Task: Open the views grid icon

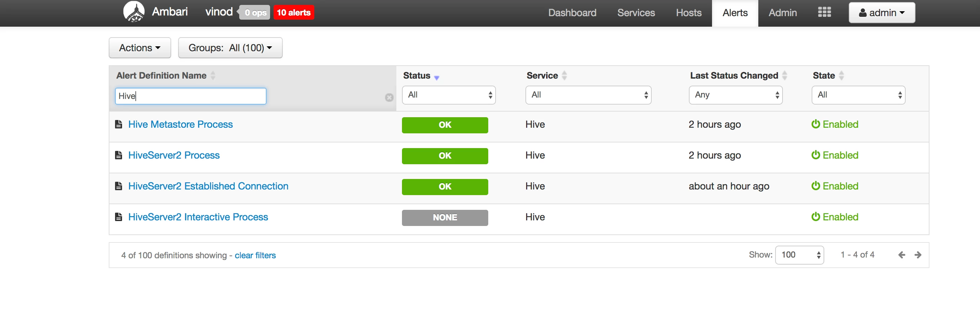Action: pos(824,12)
